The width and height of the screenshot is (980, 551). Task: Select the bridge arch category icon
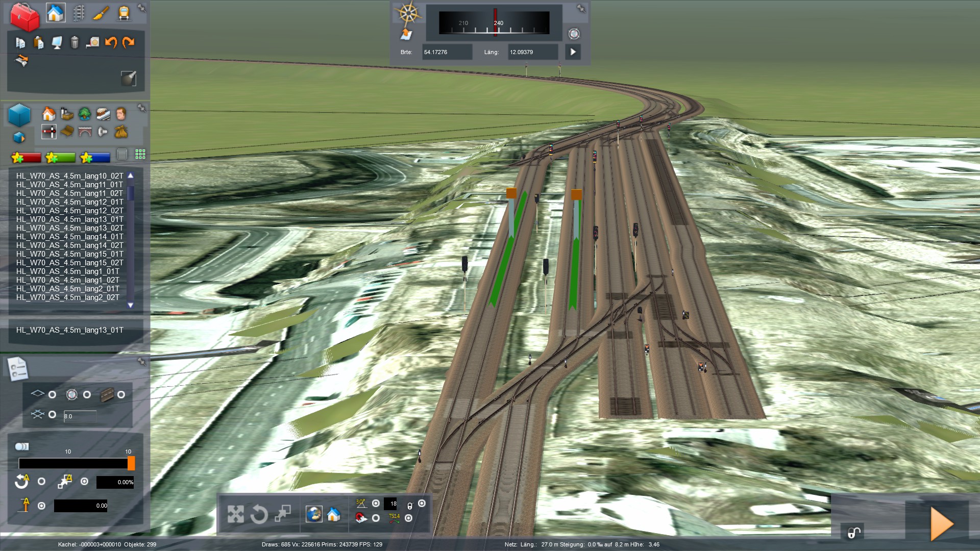click(x=85, y=132)
